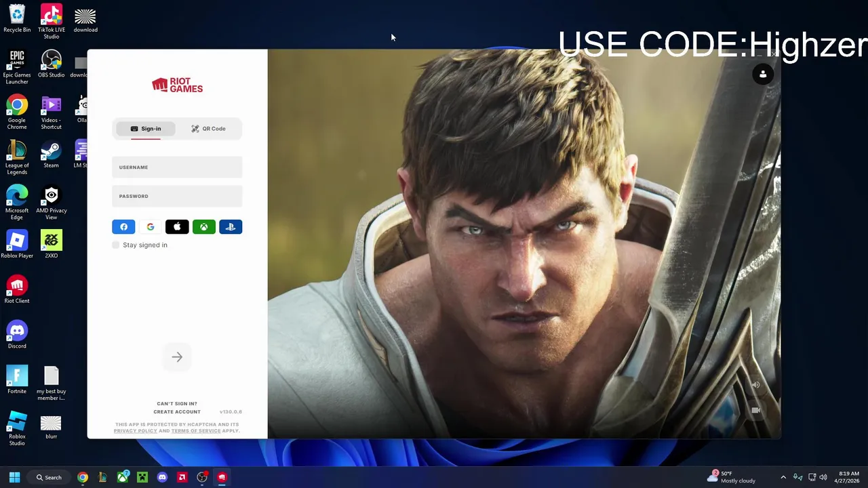
Task: Select the Steam desktop icon
Action: pos(52,155)
